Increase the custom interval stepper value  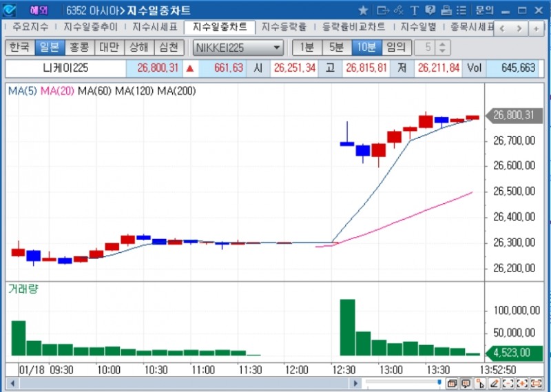(443, 44)
